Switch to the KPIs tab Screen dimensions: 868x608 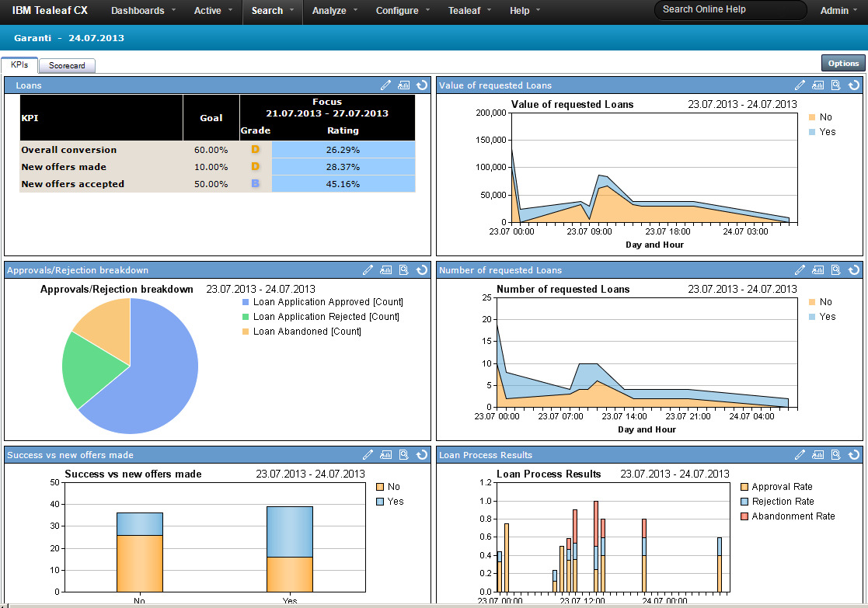19,64
